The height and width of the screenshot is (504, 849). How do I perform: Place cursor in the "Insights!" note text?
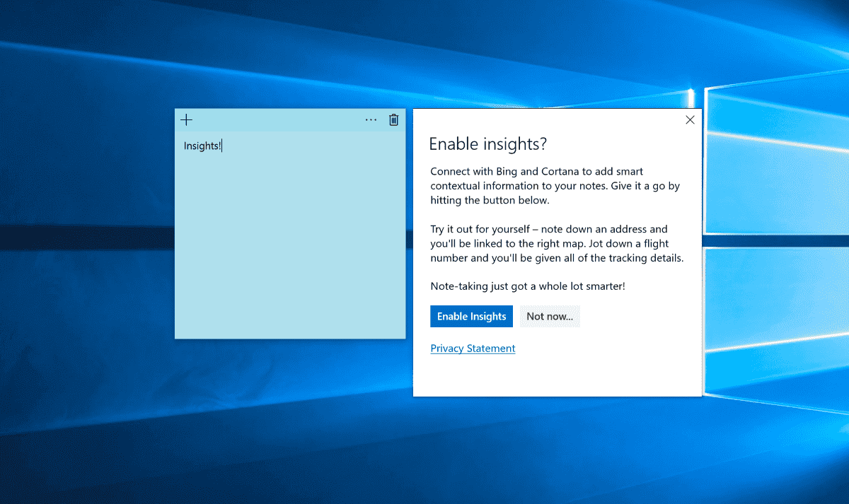pos(202,146)
